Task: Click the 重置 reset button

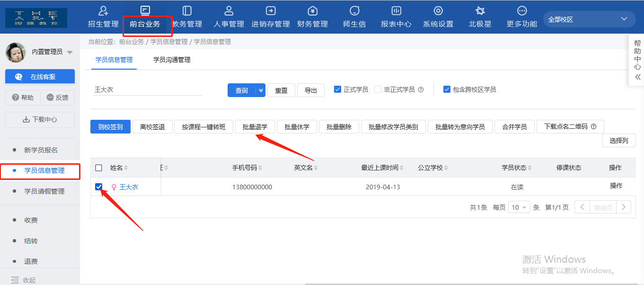Action: tap(281, 90)
